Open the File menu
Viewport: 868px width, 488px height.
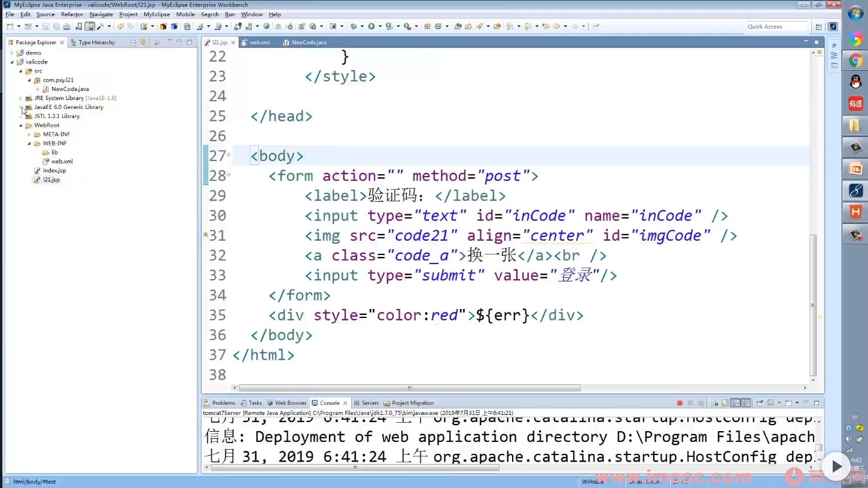(x=10, y=14)
